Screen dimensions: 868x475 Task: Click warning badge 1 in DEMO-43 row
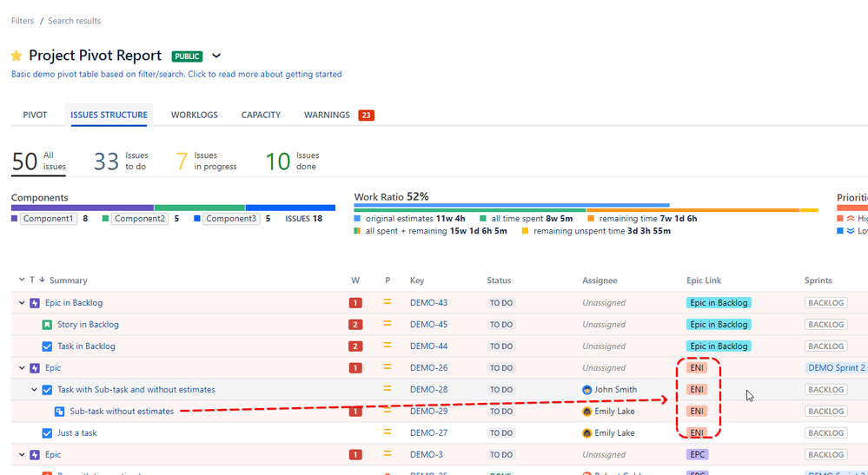point(355,303)
